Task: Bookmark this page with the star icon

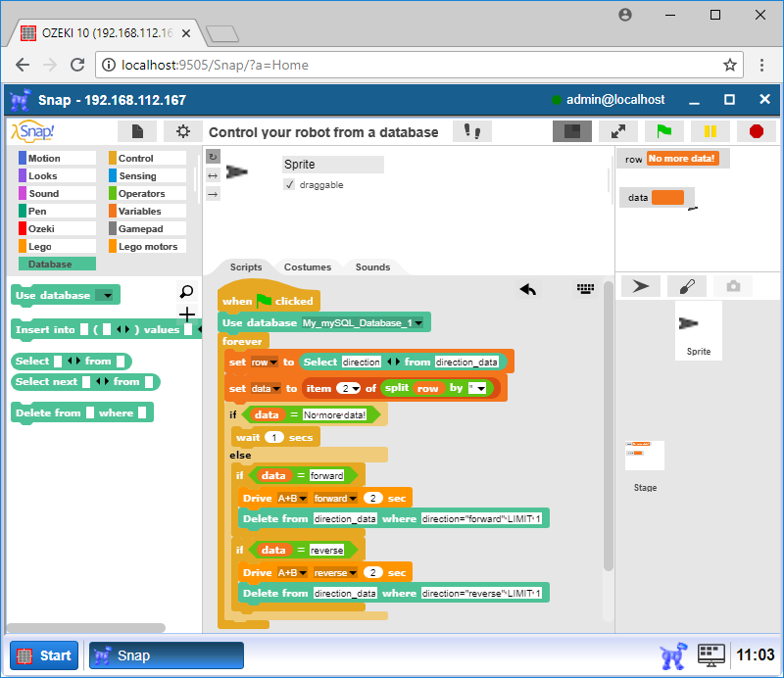Action: point(730,65)
